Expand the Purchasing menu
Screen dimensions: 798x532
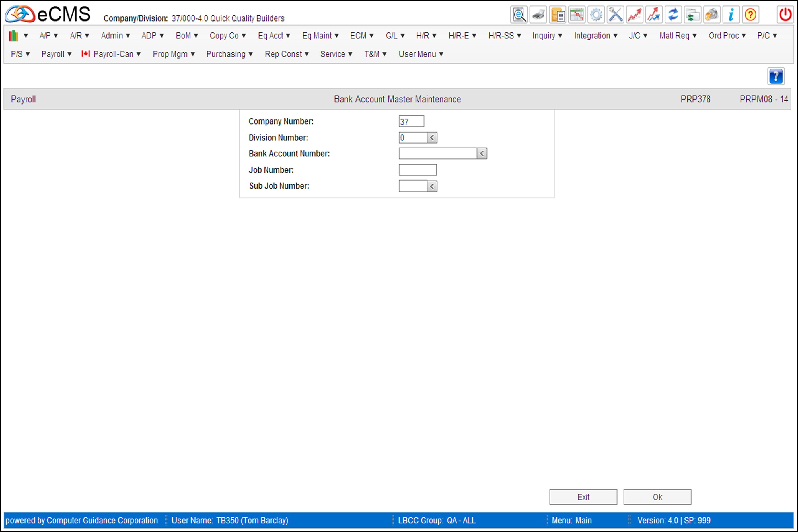pos(230,54)
